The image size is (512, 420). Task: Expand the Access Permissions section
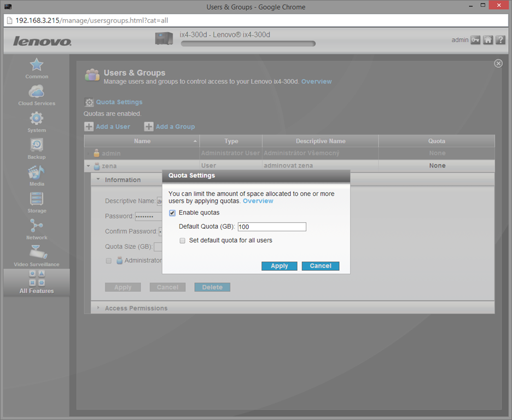pos(98,308)
